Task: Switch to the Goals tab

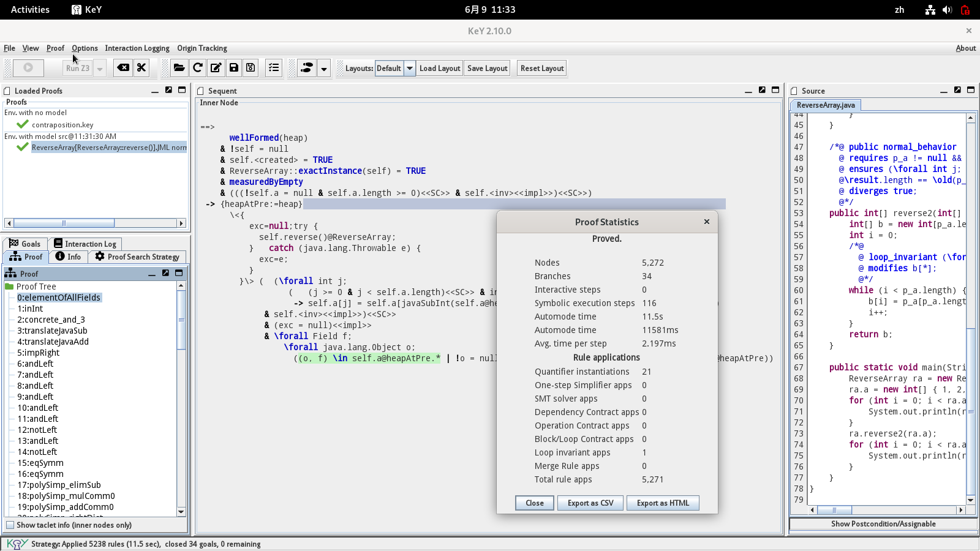Action: pos(25,244)
